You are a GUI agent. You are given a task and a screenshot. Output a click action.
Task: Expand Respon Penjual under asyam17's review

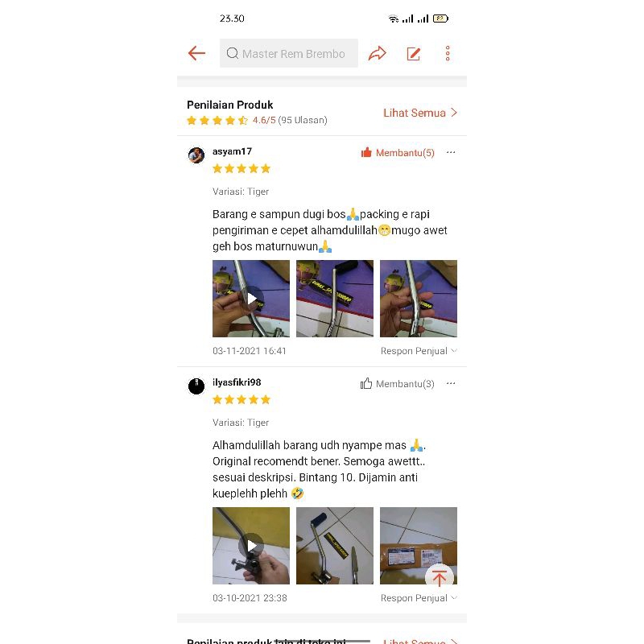pyautogui.click(x=419, y=351)
